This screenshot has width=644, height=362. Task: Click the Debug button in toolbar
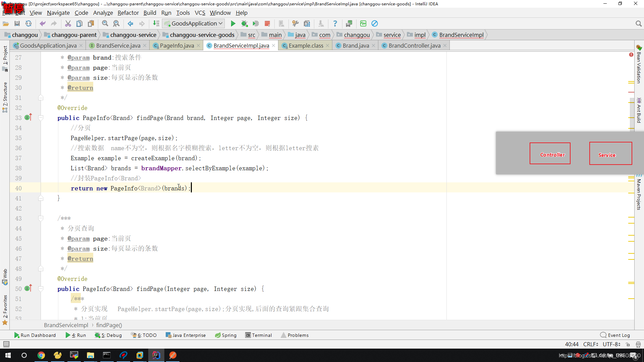coord(245,23)
